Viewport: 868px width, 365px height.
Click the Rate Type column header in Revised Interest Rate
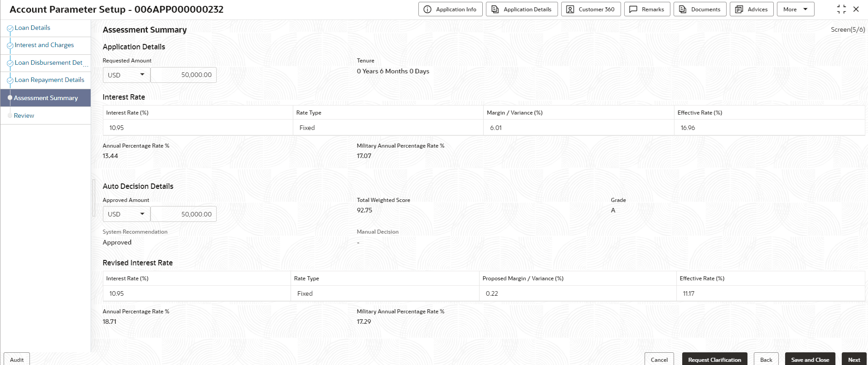306,279
